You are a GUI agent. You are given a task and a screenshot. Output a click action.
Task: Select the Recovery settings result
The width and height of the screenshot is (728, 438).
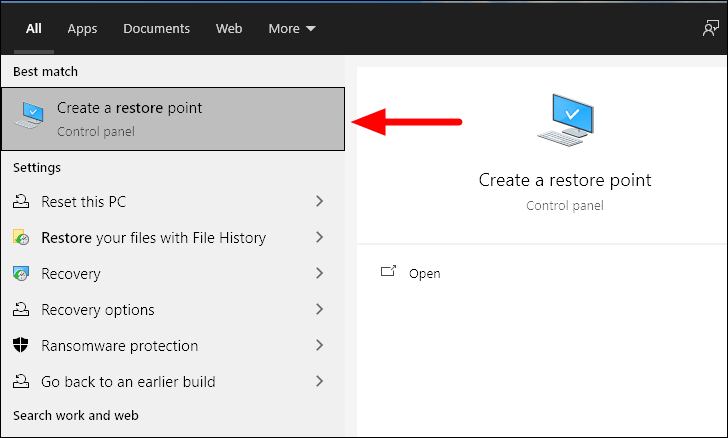point(173,274)
